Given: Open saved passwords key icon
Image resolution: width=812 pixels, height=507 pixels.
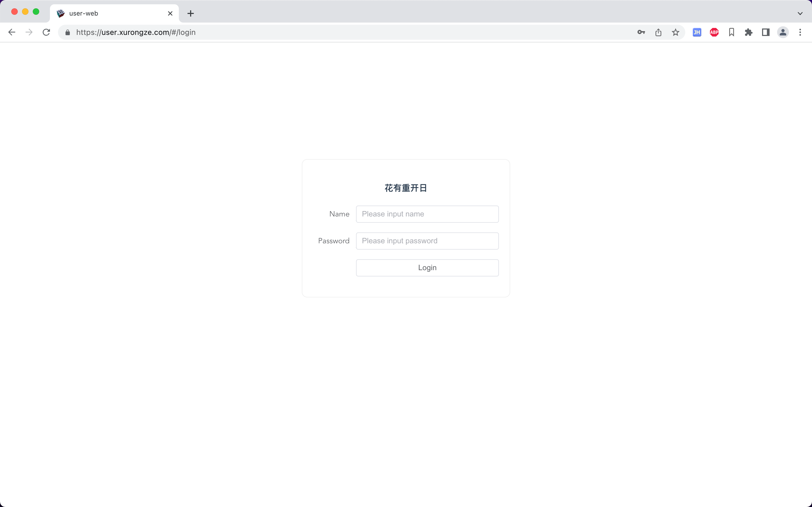Looking at the screenshot, I should click(641, 32).
